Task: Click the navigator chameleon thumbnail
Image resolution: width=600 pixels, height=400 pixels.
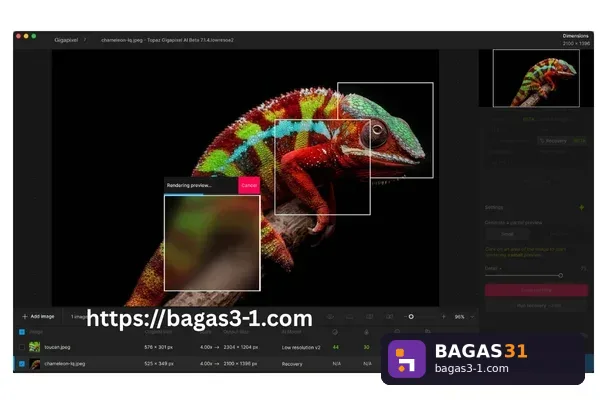Action: tap(536, 78)
